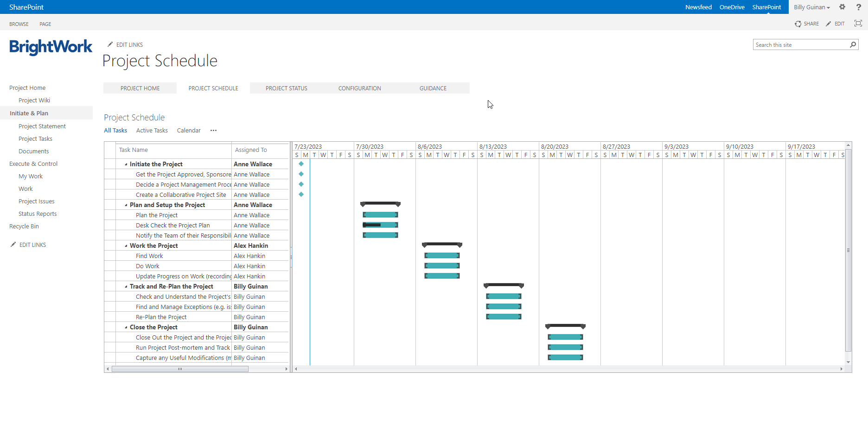Click the search magnifier in the search box

click(853, 44)
